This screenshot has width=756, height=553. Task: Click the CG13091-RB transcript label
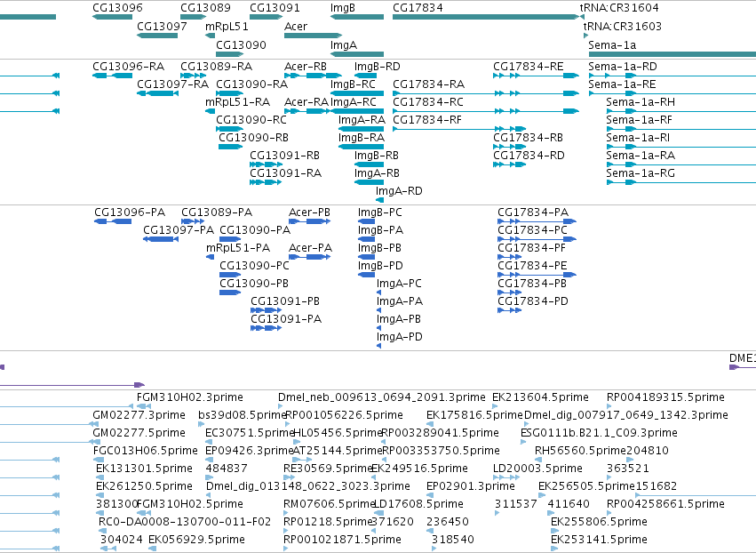tap(284, 156)
